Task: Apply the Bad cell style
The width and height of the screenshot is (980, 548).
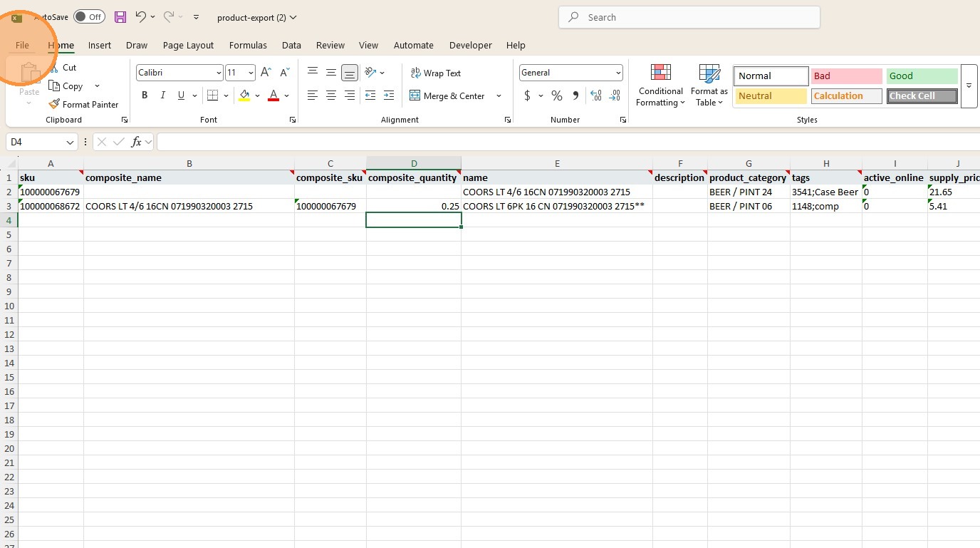Action: [x=847, y=76]
